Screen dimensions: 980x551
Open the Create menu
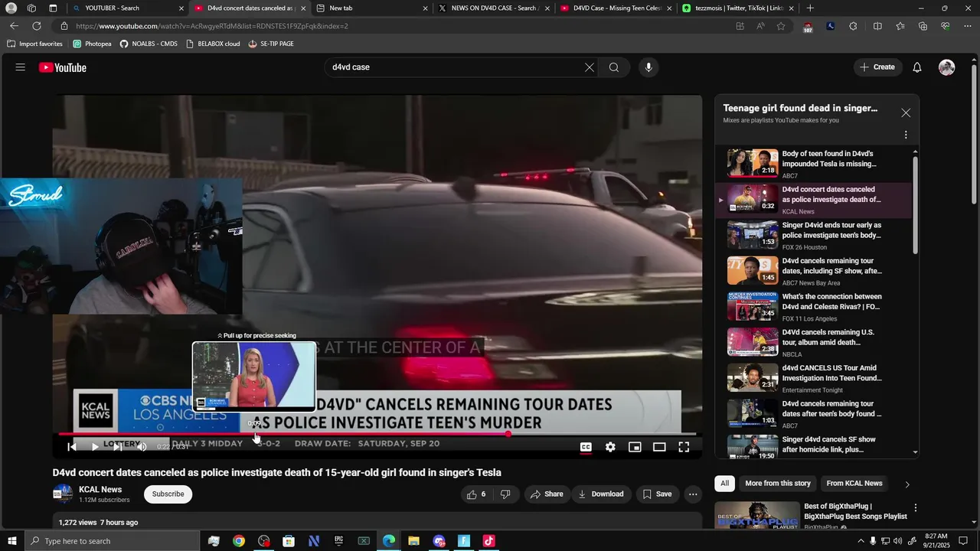[877, 67]
